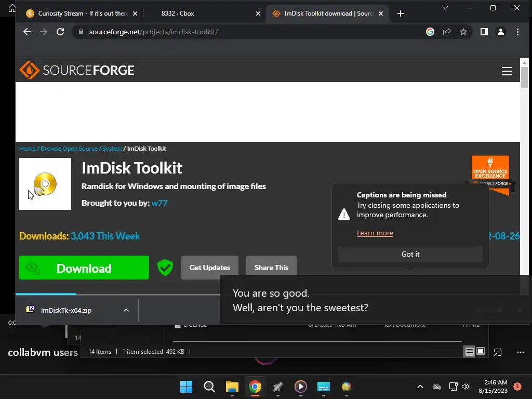Click the Open Source Excellence badge
532x399 pixels.
point(490,175)
